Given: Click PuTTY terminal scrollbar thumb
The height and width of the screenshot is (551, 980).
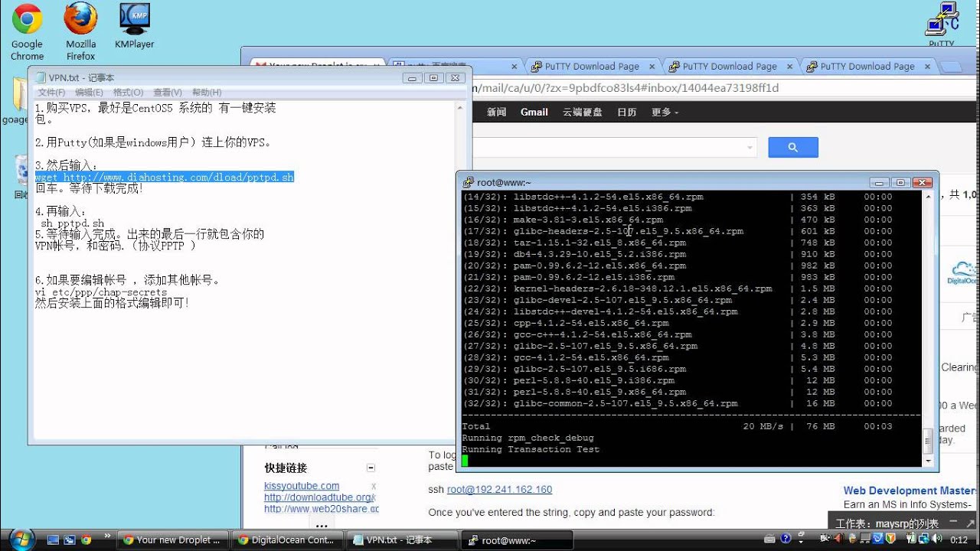Looking at the screenshot, I should pos(929,440).
